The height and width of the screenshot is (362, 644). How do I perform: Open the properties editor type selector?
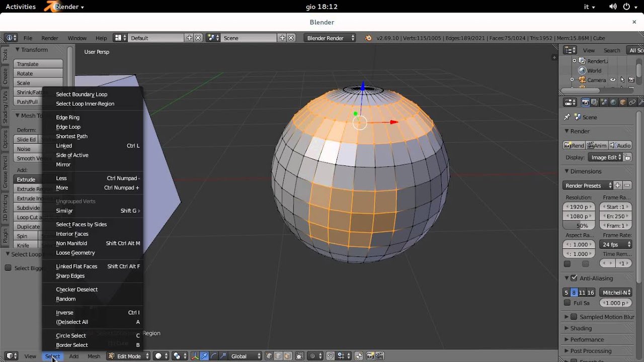click(570, 102)
